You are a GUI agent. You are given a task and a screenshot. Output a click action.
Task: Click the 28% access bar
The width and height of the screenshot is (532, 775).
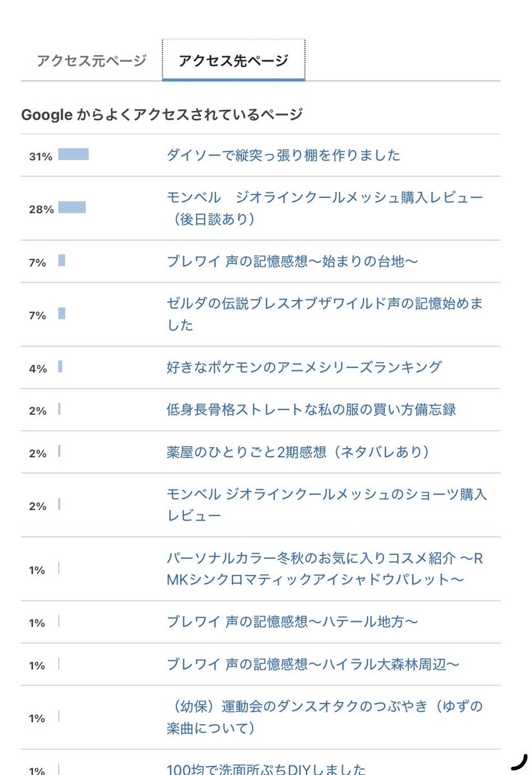[x=72, y=207]
